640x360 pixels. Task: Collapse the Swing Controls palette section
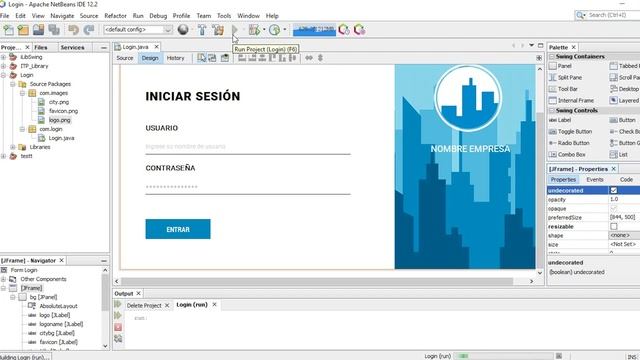pos(551,111)
